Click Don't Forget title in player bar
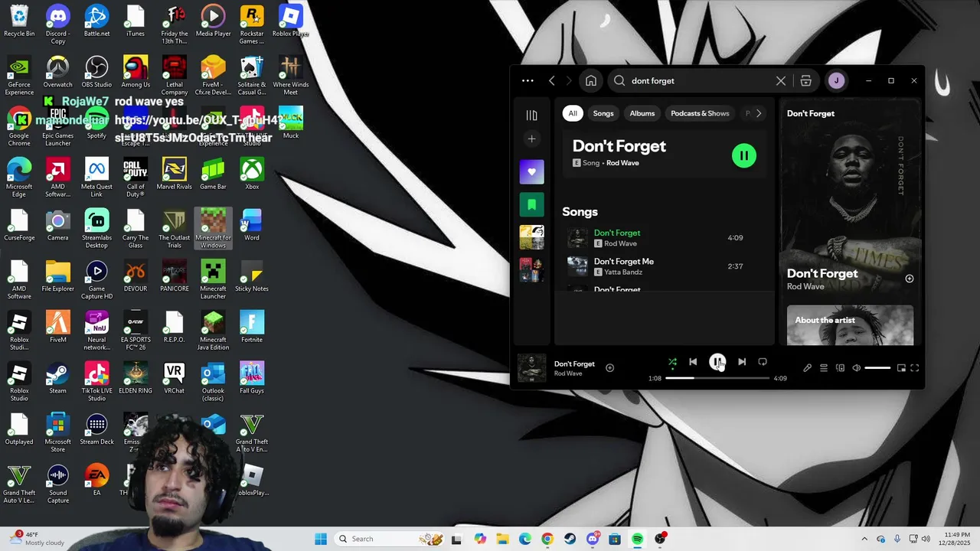This screenshot has width=980, height=551. 574,364
